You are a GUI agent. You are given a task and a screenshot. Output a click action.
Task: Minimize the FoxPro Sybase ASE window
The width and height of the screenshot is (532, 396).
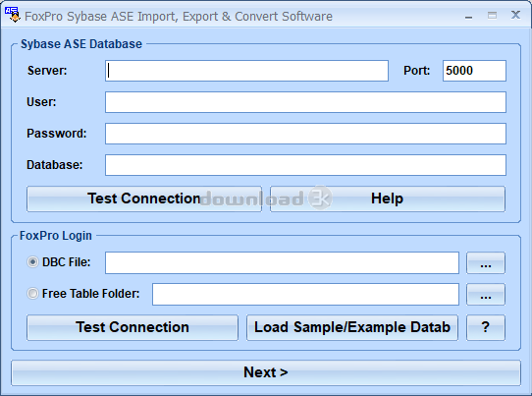tap(469, 16)
